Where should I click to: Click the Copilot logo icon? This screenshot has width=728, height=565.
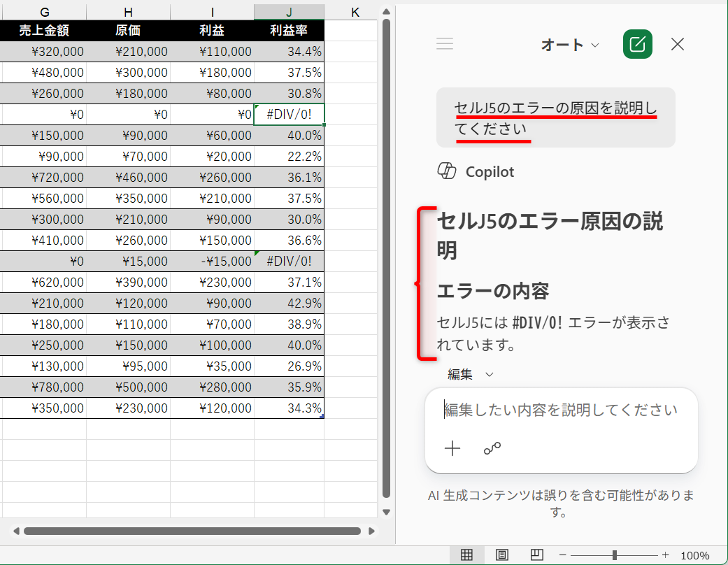tap(447, 171)
